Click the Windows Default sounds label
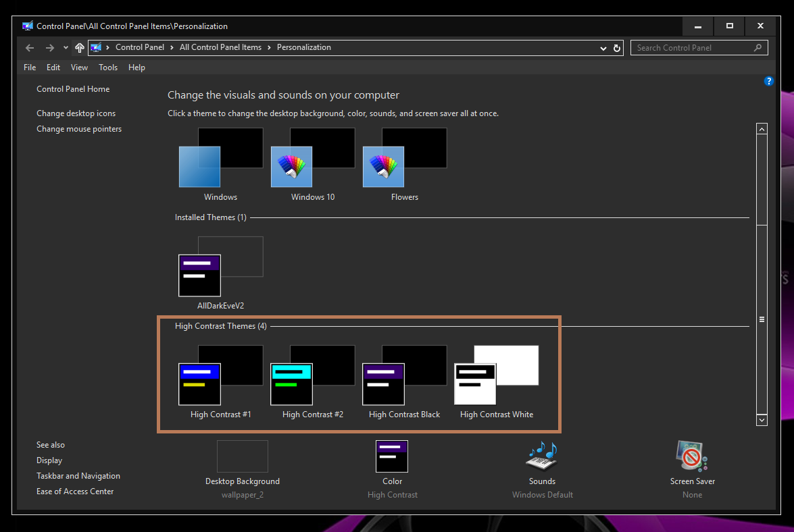The width and height of the screenshot is (794, 532). tap(543, 495)
